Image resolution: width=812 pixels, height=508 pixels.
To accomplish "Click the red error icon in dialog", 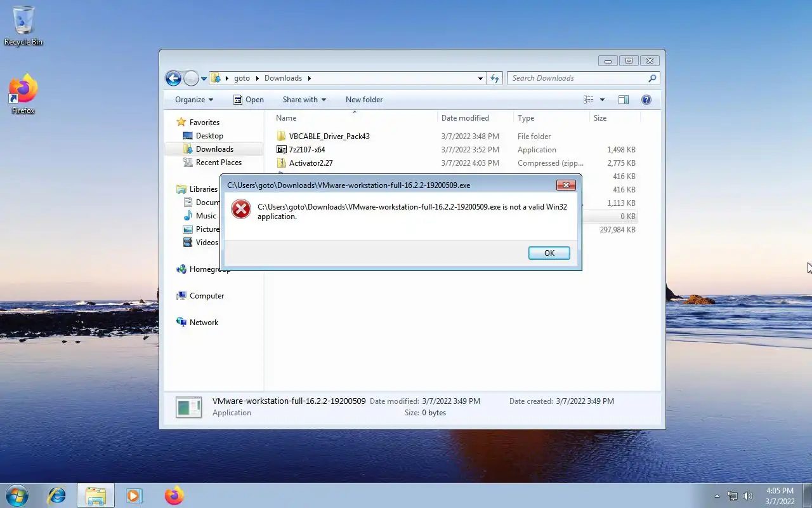I will click(241, 209).
